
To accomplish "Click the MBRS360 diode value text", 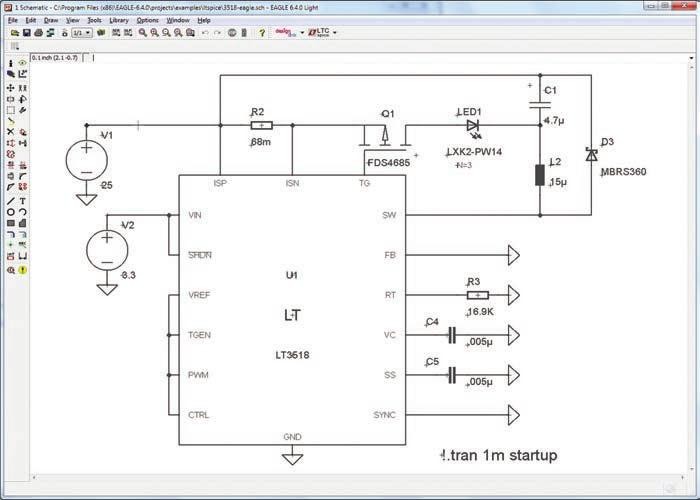I will click(624, 172).
